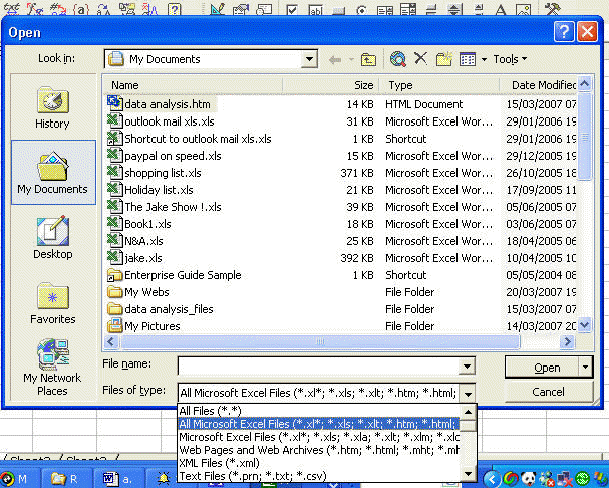Click the Search the Web icon
609x488 pixels.
[398, 59]
